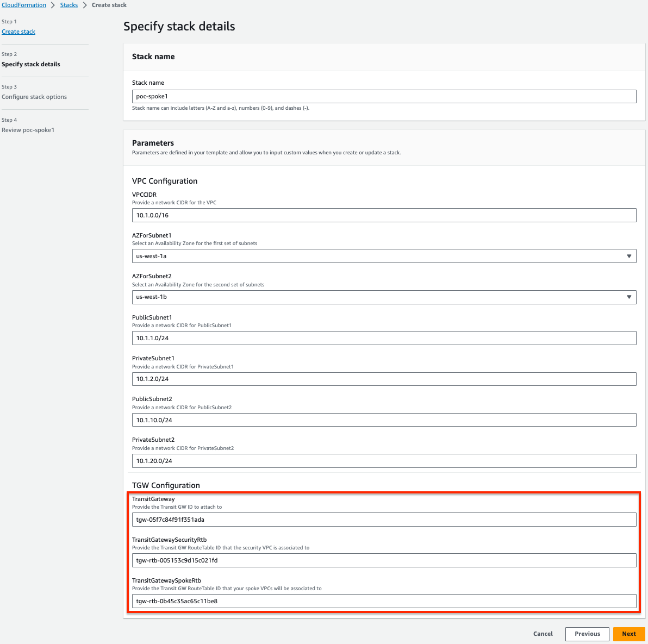Click the 'Create stack' breadcrumb text
This screenshot has width=648, height=644.
pos(109,5)
